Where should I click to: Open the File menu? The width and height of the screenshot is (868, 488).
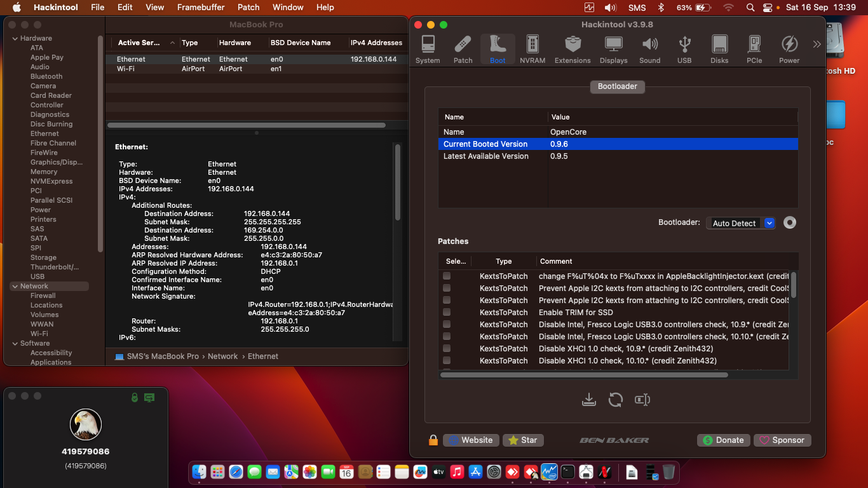point(98,8)
